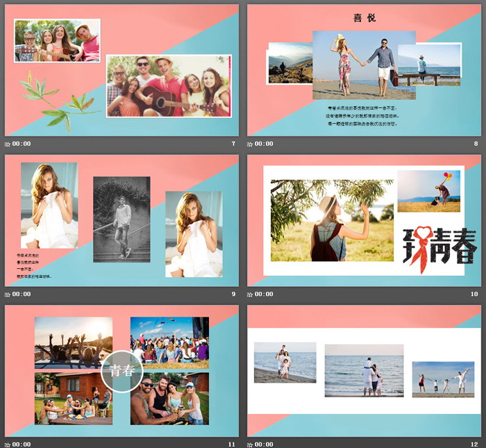Click the slide number 9 label

[x=233, y=294]
